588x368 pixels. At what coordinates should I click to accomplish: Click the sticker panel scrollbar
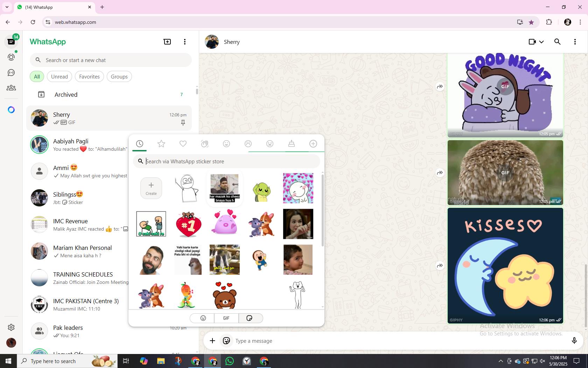[322, 210]
